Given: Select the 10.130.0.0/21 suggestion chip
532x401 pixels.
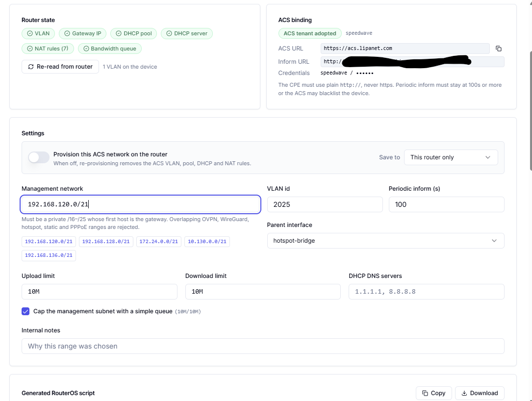Looking at the screenshot, I should pos(207,242).
